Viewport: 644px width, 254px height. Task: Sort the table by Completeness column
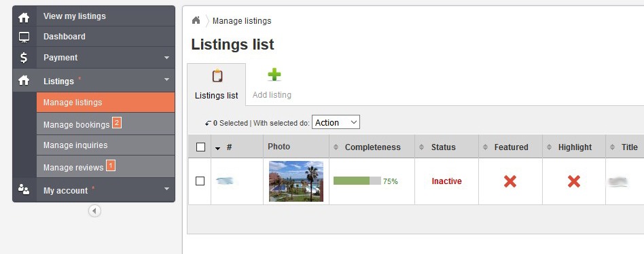pos(372,147)
